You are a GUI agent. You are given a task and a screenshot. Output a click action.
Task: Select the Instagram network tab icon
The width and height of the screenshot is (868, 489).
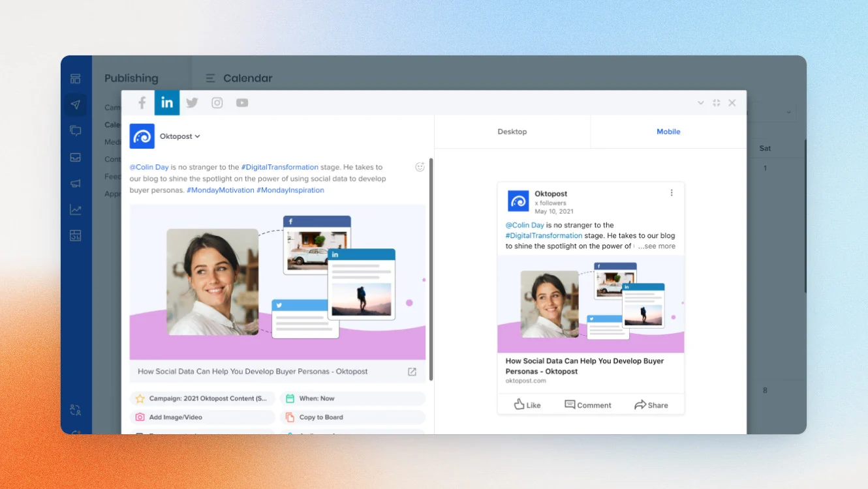click(x=217, y=103)
